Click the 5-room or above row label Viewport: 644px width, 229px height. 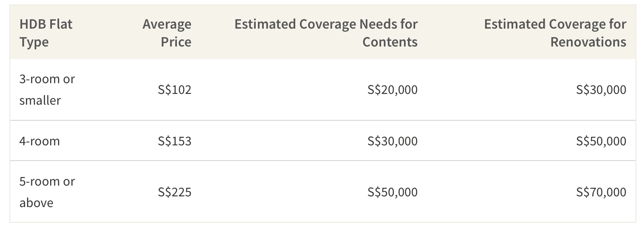point(47,192)
